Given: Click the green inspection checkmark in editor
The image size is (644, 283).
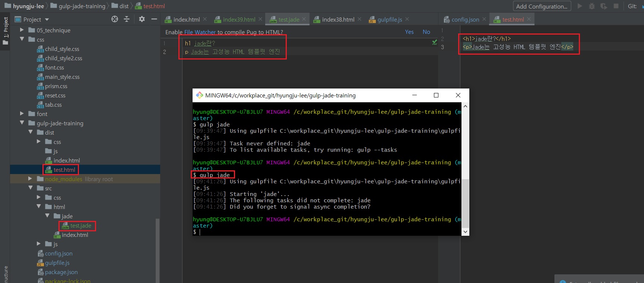Looking at the screenshot, I should [434, 42].
